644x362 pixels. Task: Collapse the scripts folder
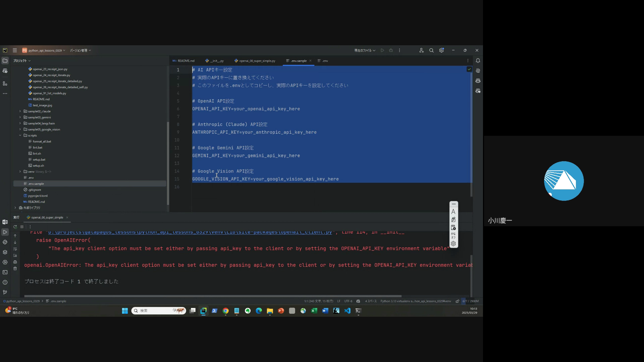point(20,135)
